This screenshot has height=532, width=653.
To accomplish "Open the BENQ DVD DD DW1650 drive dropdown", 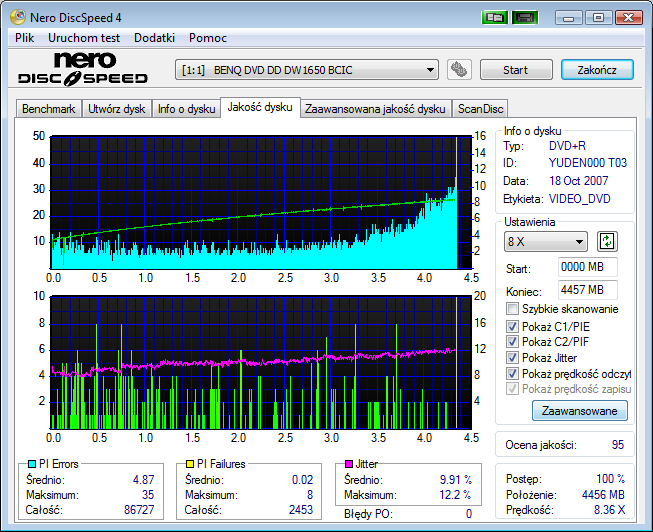I will (x=307, y=70).
